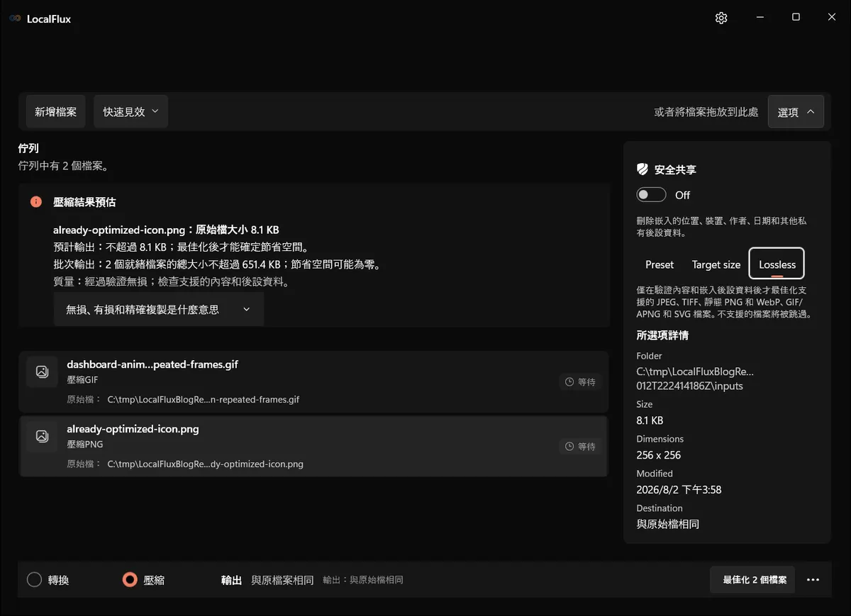Click the shield icon next to 安全共享
851x616 pixels.
pos(643,169)
